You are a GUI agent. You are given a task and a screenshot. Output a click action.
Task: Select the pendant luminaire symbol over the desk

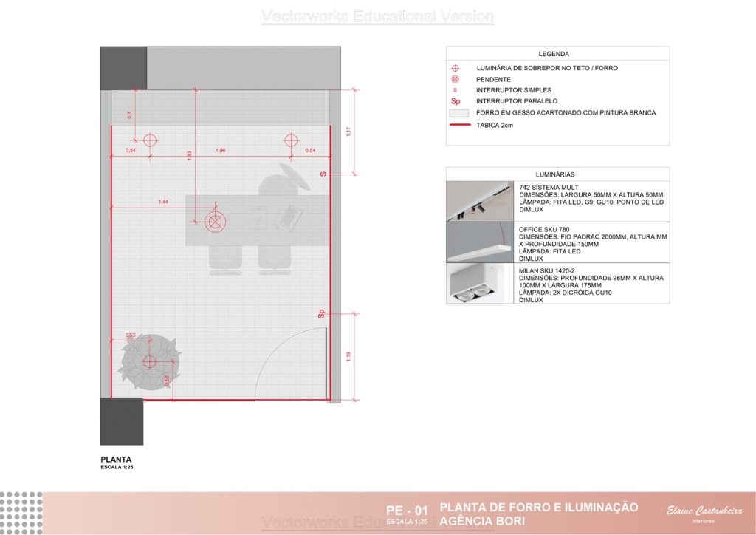point(215,222)
